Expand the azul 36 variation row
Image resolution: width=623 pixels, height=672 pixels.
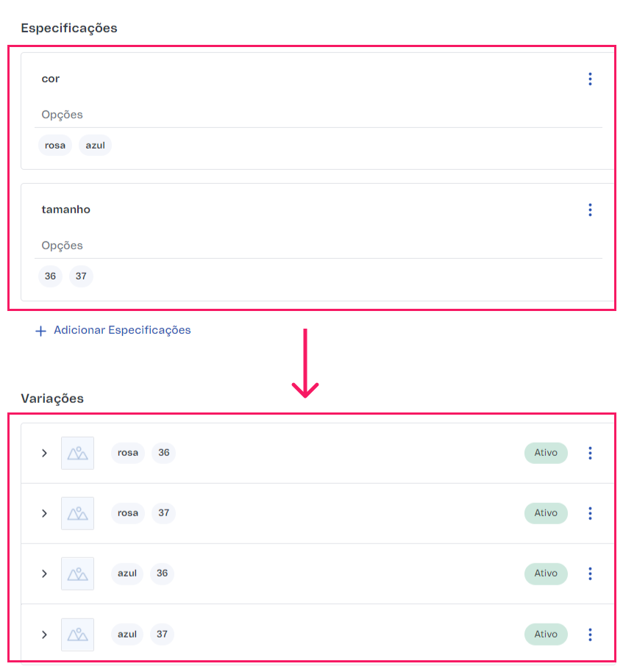coord(44,573)
